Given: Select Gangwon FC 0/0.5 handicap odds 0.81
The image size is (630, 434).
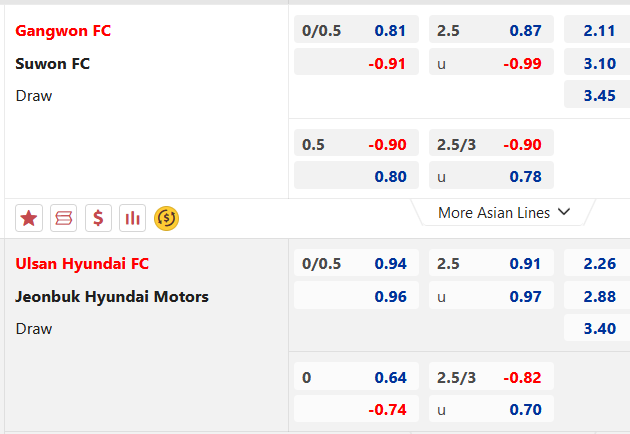Looking at the screenshot, I should click(356, 29).
